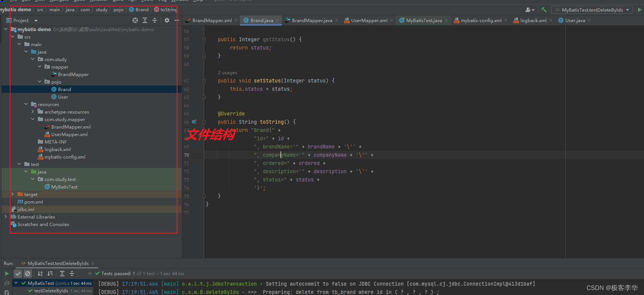
Task: Select MyBatisTest class in project tree
Action: click(64, 187)
